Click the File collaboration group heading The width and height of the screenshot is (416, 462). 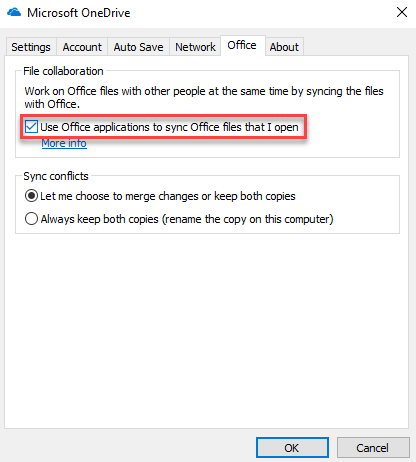(x=63, y=71)
